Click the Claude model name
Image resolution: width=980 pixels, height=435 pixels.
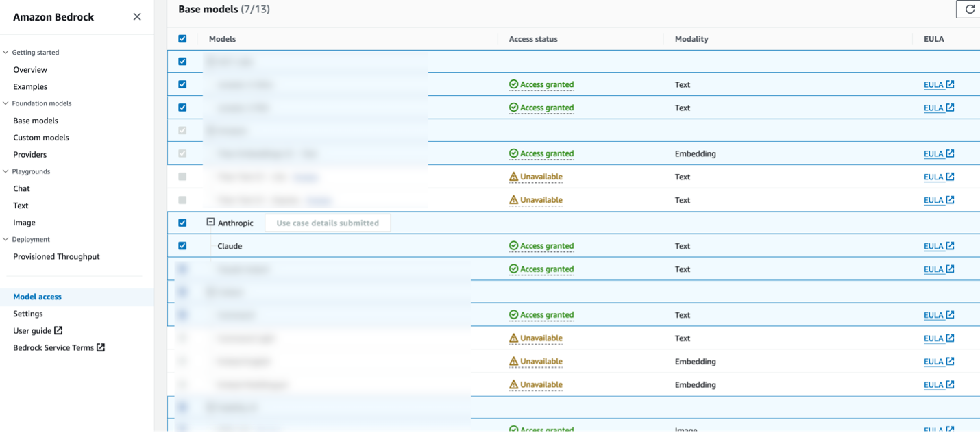coord(230,246)
